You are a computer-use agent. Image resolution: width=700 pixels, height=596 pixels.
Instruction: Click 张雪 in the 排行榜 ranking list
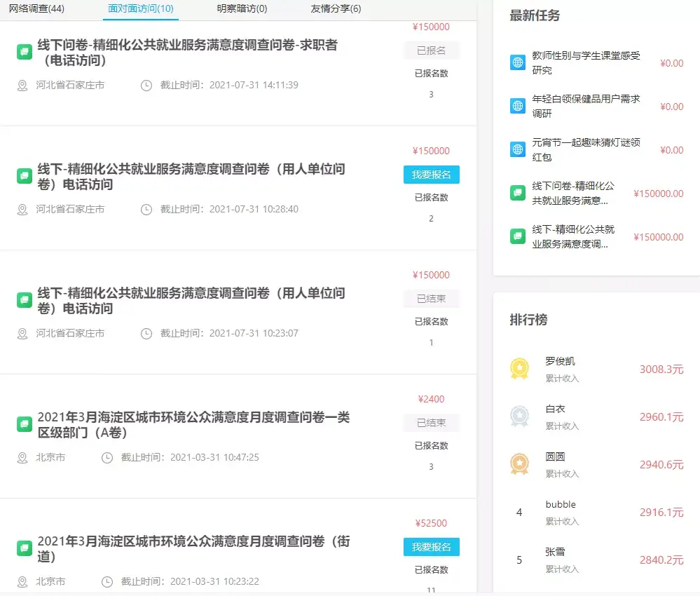(556, 551)
